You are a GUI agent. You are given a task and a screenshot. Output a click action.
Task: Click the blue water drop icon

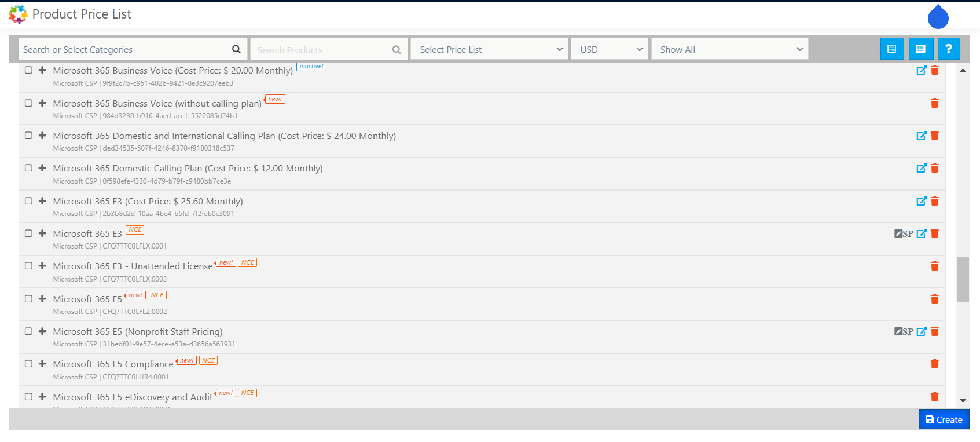point(938,16)
